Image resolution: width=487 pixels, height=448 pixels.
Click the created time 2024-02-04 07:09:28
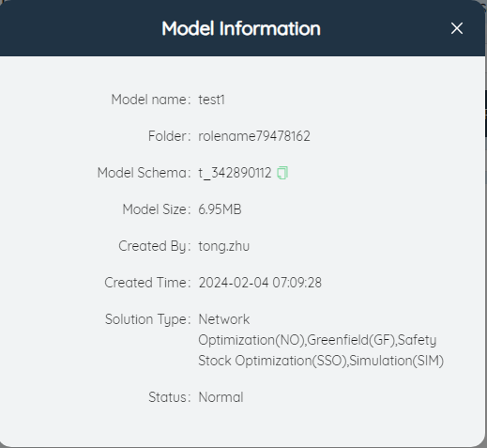pos(260,283)
